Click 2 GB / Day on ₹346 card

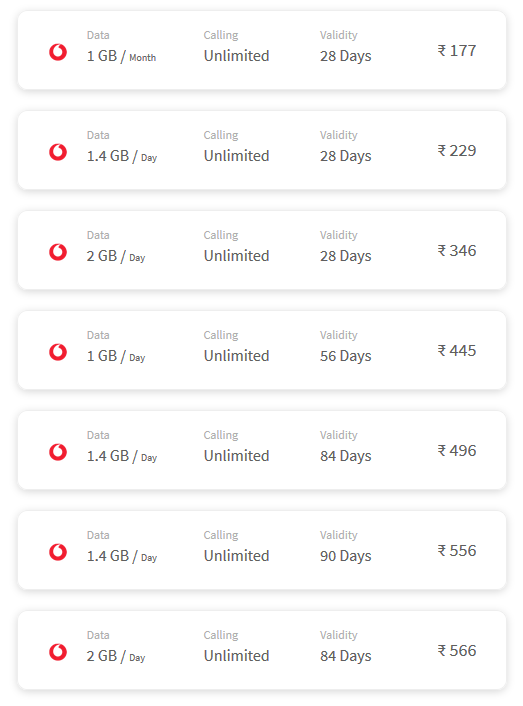tap(116, 256)
